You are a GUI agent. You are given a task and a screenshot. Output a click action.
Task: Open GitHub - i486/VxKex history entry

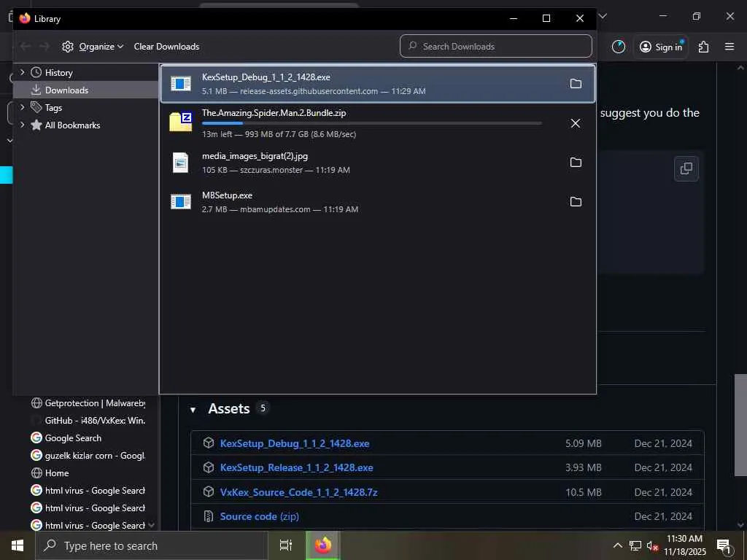click(88, 421)
